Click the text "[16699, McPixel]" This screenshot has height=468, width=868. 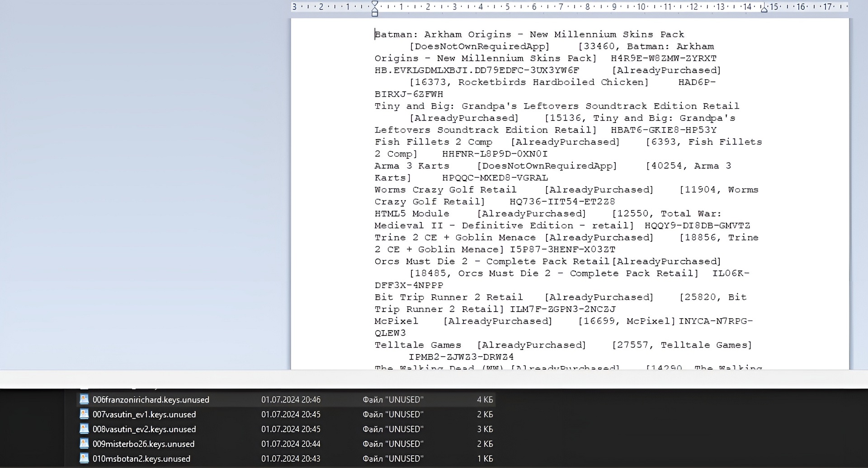click(627, 321)
